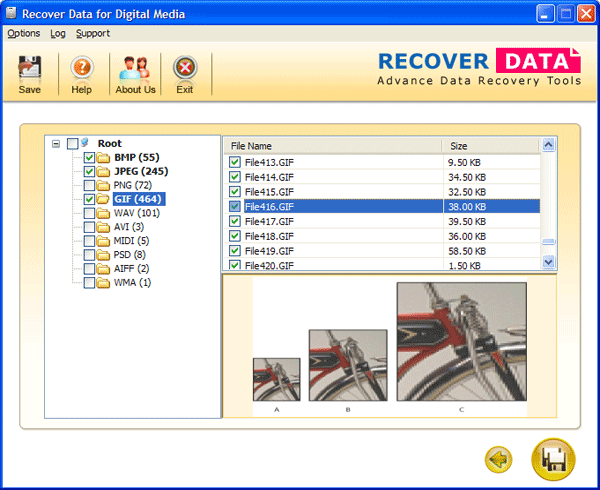Open Help from the toolbar
The height and width of the screenshot is (490, 600).
pyautogui.click(x=81, y=68)
